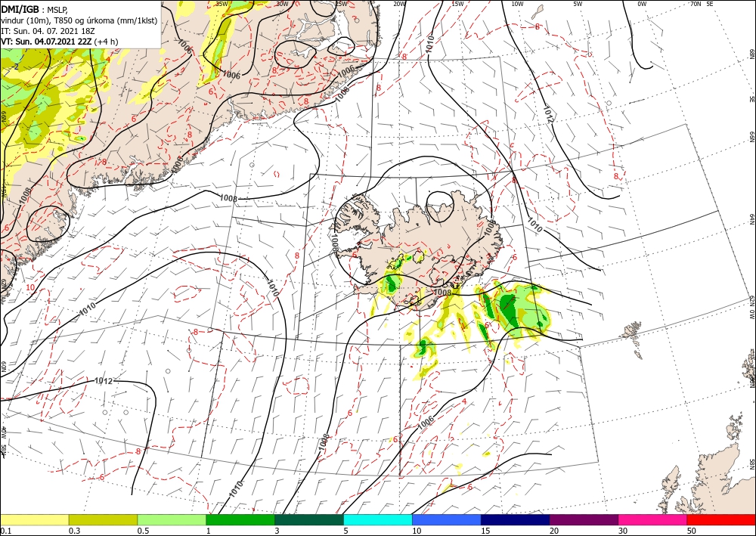Click the bright blue 10–15 legend band
756x536 pixels.
coord(447,519)
